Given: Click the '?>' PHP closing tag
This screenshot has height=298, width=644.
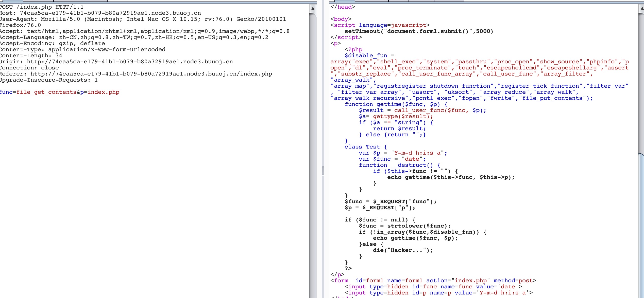Looking at the screenshot, I should [x=348, y=268].
